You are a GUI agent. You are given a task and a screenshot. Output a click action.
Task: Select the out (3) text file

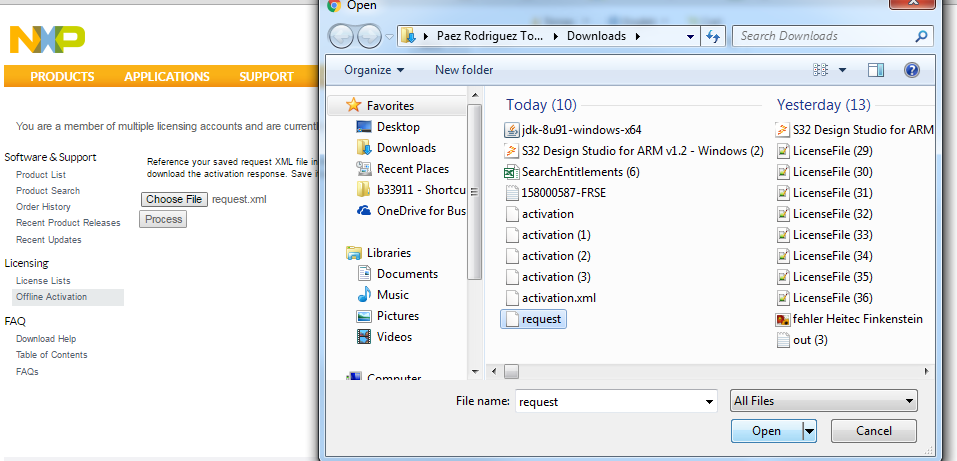pos(802,340)
